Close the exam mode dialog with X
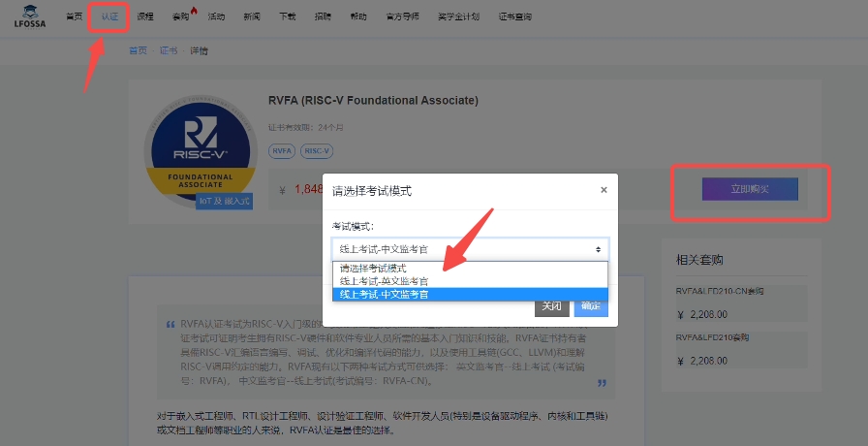This screenshot has width=868, height=446. (x=604, y=190)
